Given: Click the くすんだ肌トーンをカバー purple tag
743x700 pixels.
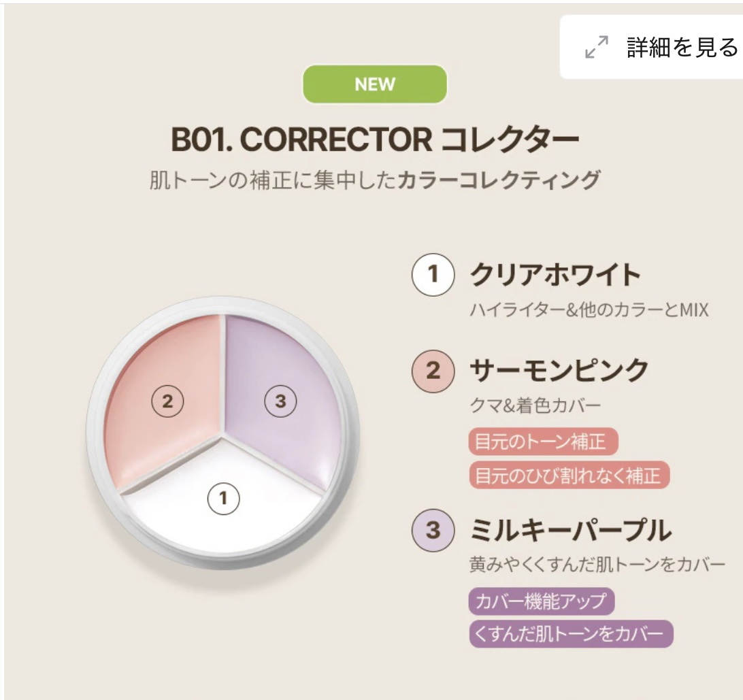Looking at the screenshot, I should (571, 634).
